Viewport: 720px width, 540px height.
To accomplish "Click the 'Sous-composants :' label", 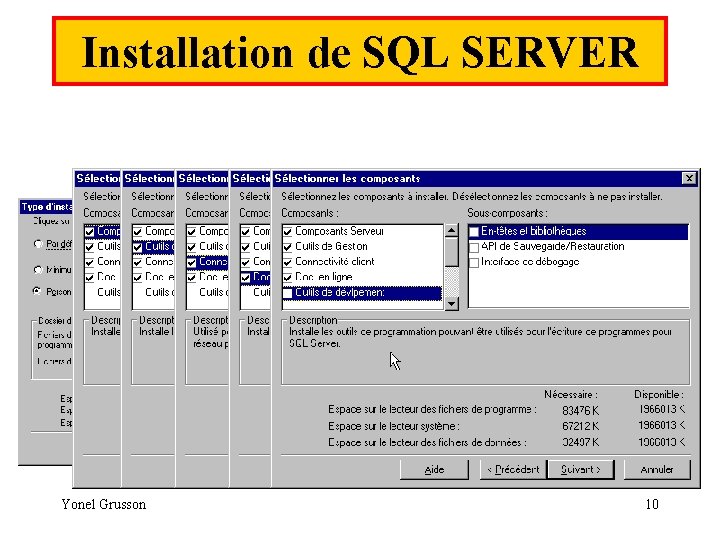I will point(507,213).
